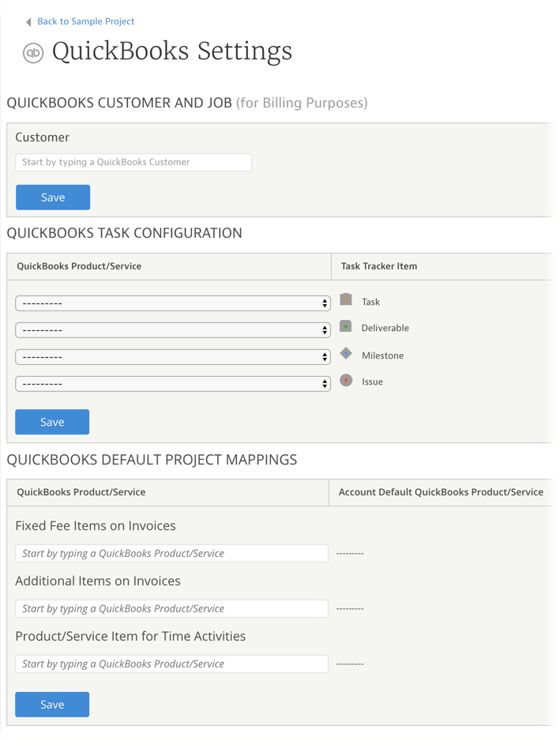Click the Issue label text

tap(372, 382)
